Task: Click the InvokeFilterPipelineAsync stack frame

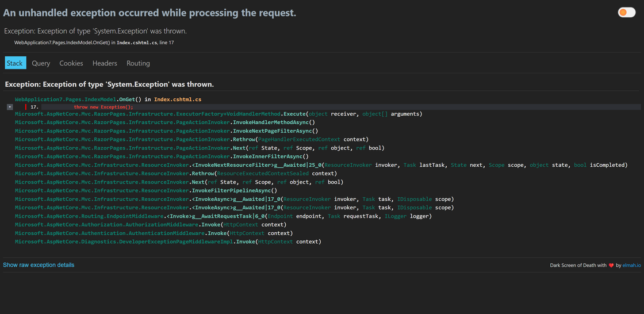Action: pyautogui.click(x=146, y=191)
